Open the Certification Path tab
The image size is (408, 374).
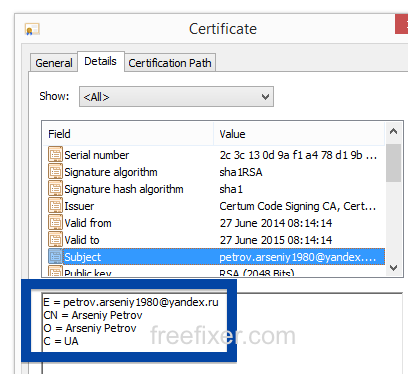point(170,63)
